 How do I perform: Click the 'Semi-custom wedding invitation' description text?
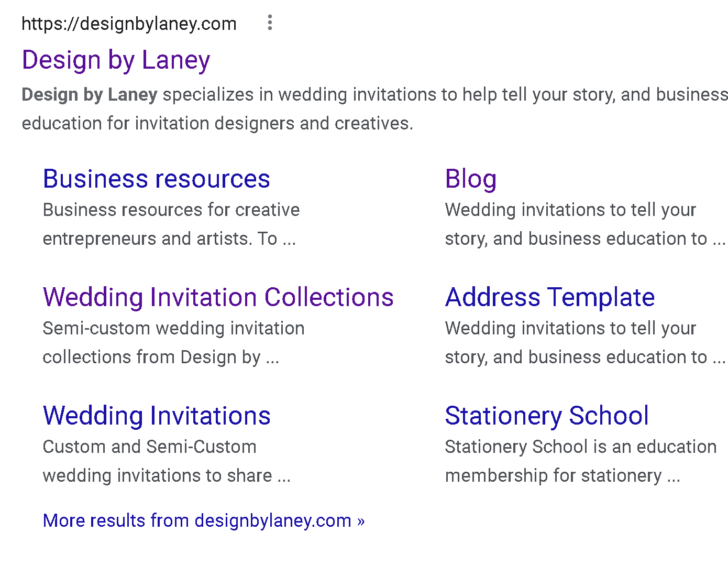click(173, 328)
